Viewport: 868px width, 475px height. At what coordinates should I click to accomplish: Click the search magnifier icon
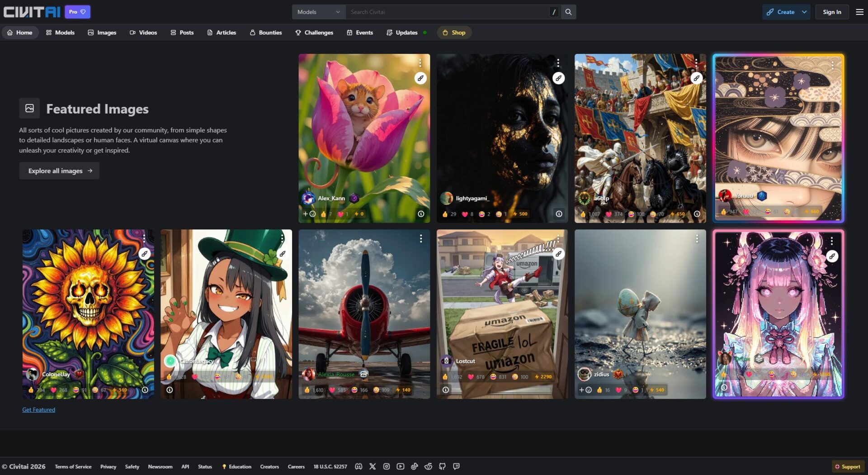pos(568,12)
